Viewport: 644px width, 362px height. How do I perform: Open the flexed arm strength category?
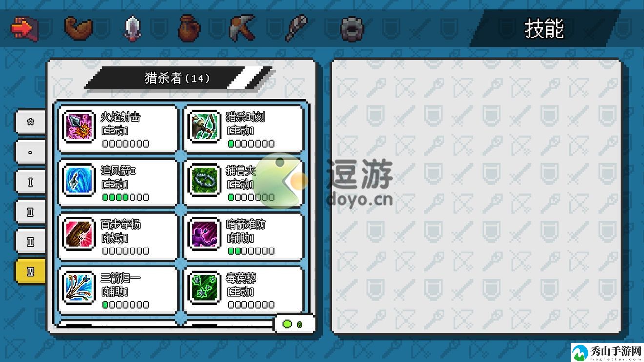[x=78, y=29]
